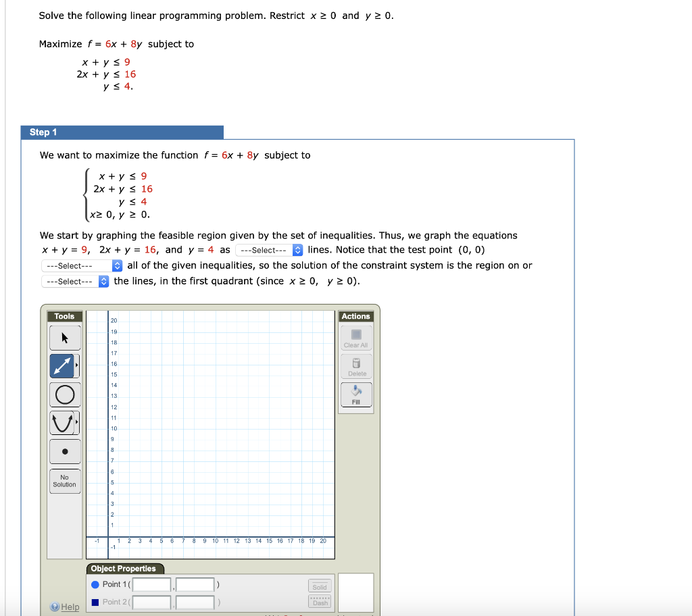The image size is (692, 616).
Task: Open the Help link
Action: (x=68, y=607)
